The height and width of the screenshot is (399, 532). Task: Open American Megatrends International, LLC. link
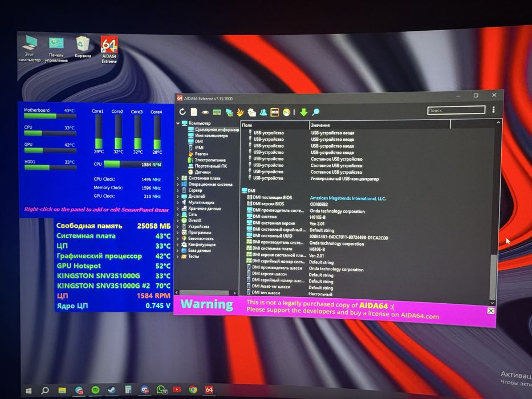click(x=348, y=198)
